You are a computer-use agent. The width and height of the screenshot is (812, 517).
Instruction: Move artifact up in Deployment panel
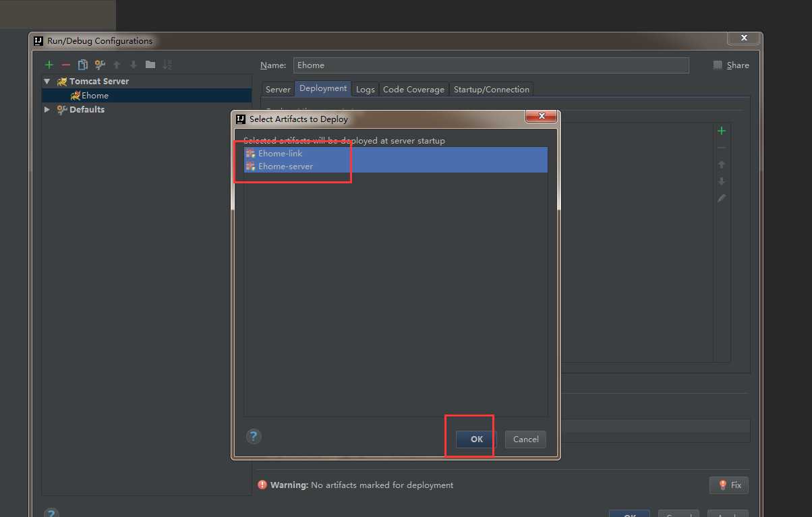click(722, 164)
